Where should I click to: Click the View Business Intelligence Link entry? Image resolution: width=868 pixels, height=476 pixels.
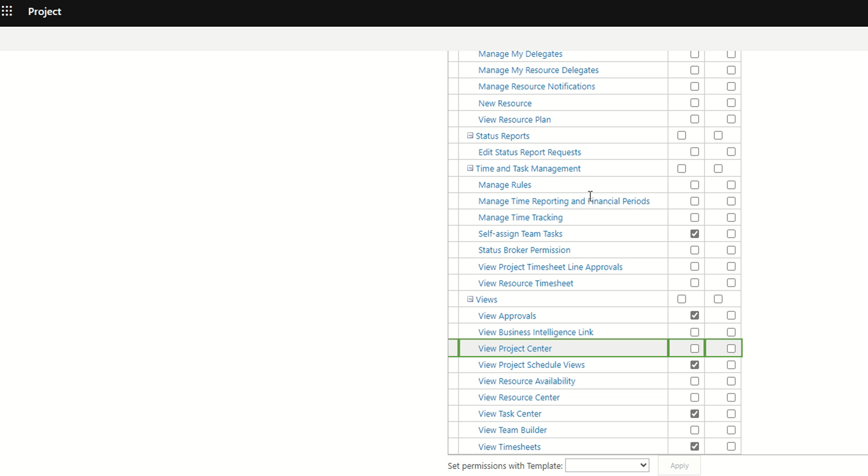pos(536,332)
